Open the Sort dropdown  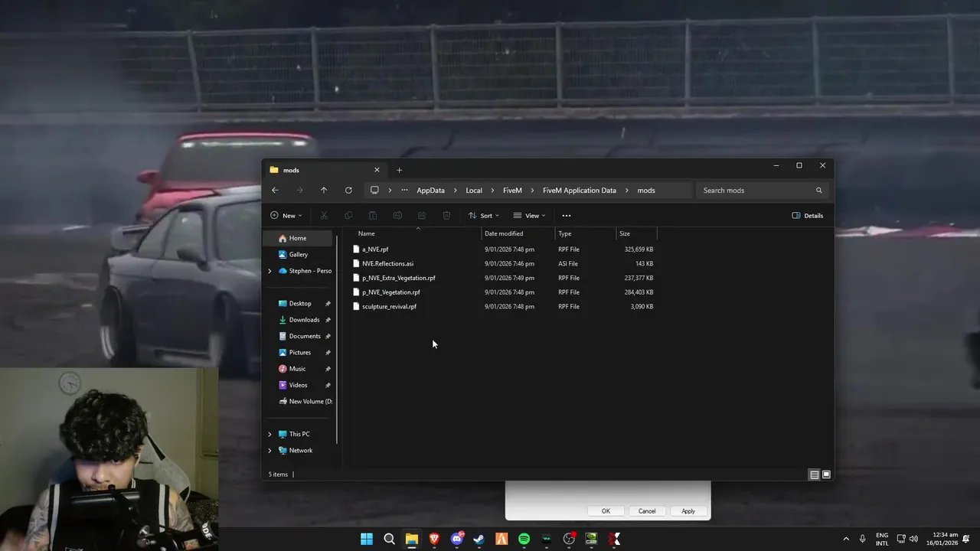[x=484, y=216]
